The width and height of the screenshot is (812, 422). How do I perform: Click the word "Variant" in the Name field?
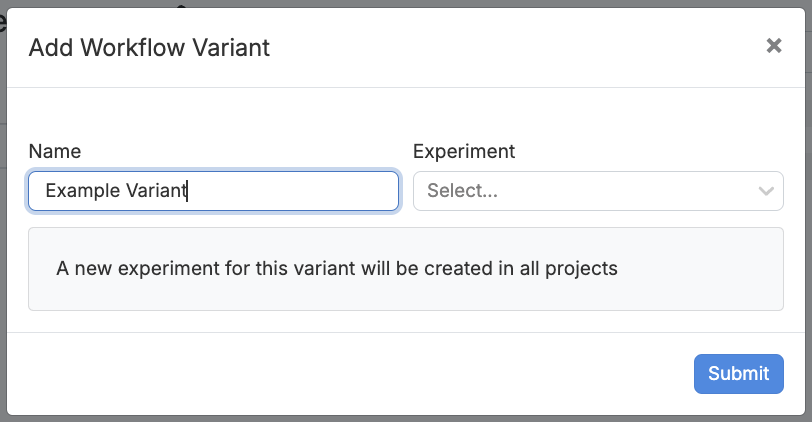pyautogui.click(x=156, y=191)
